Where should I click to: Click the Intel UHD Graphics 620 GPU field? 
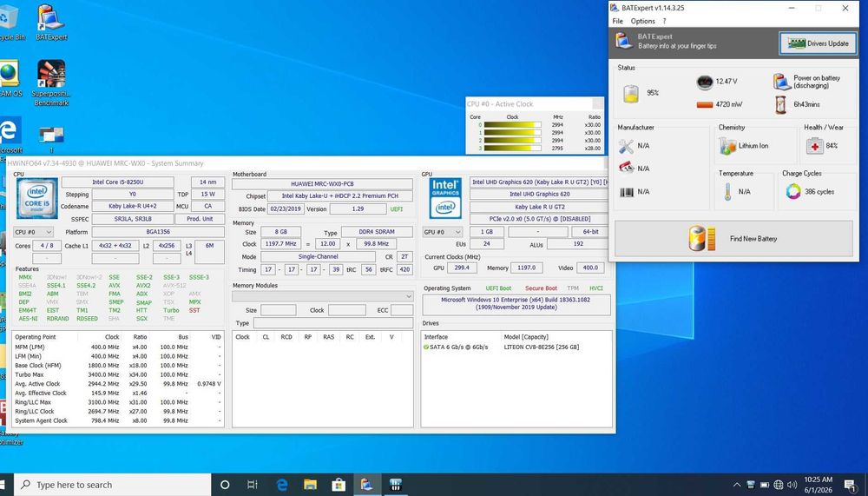[x=540, y=194]
